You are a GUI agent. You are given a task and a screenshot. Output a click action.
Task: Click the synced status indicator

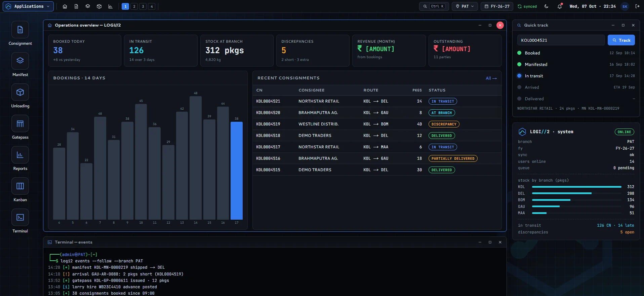click(527, 6)
